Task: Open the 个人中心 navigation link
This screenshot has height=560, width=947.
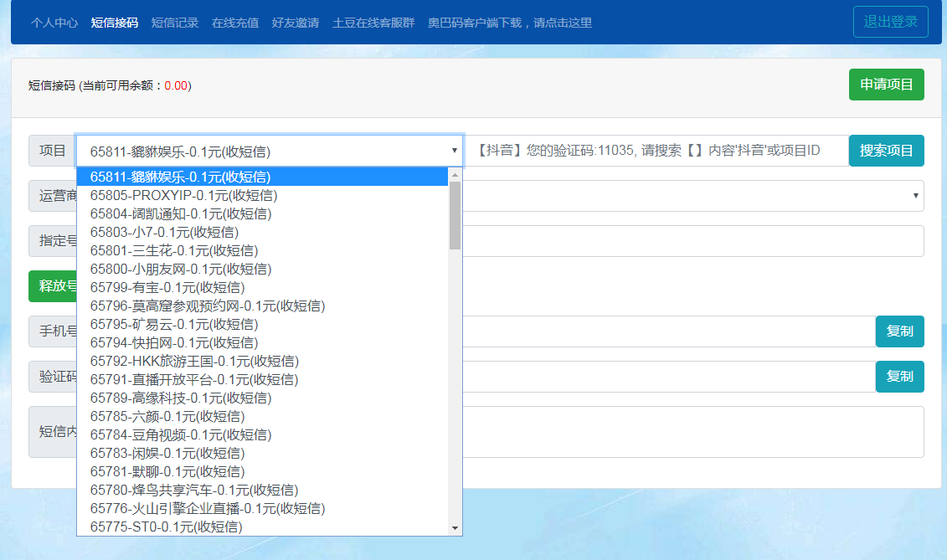Action: point(54,23)
